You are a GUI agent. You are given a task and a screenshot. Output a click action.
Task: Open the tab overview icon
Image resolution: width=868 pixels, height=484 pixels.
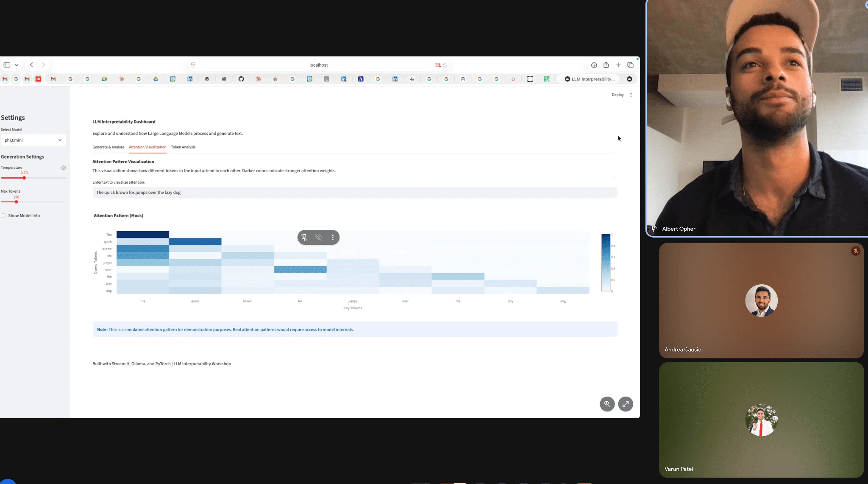point(630,65)
